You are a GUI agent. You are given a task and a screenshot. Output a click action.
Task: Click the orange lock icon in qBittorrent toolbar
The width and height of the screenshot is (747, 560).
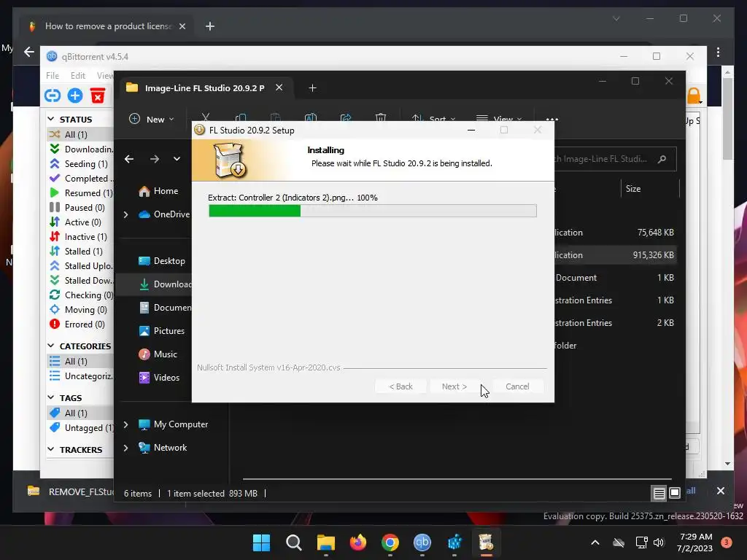[x=694, y=96]
